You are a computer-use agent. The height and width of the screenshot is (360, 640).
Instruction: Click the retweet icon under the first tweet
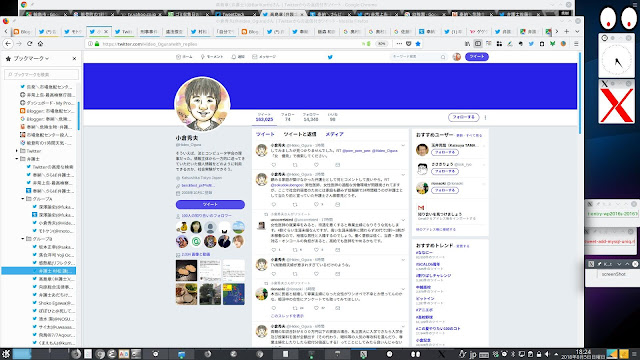[x=295, y=165]
